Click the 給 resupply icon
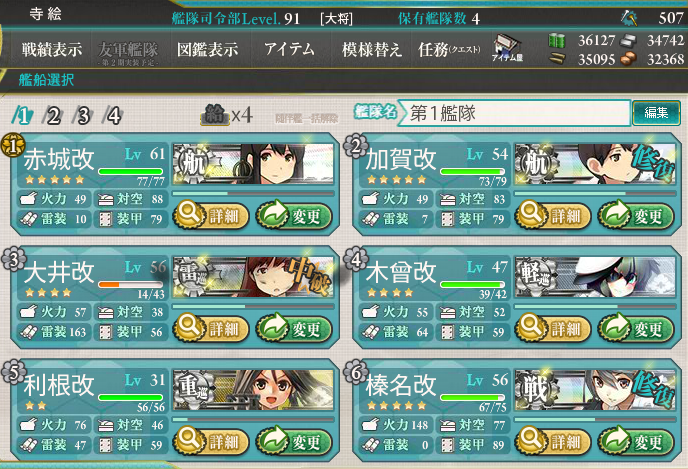This screenshot has width=688, height=469. pos(215,115)
